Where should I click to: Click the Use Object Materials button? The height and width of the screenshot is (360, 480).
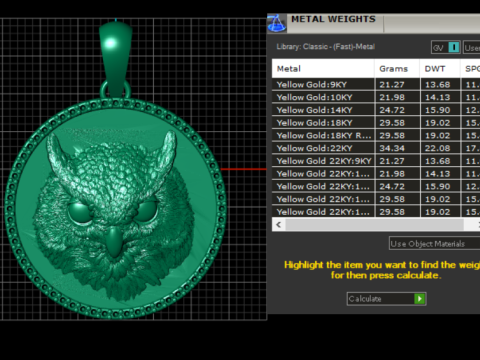[434, 244]
